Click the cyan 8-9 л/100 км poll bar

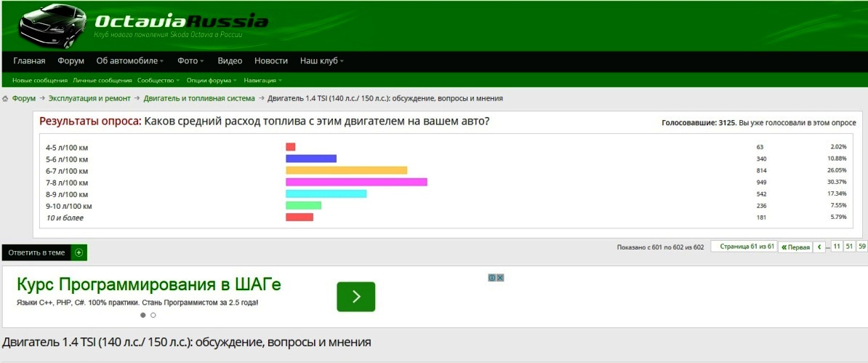326,194
